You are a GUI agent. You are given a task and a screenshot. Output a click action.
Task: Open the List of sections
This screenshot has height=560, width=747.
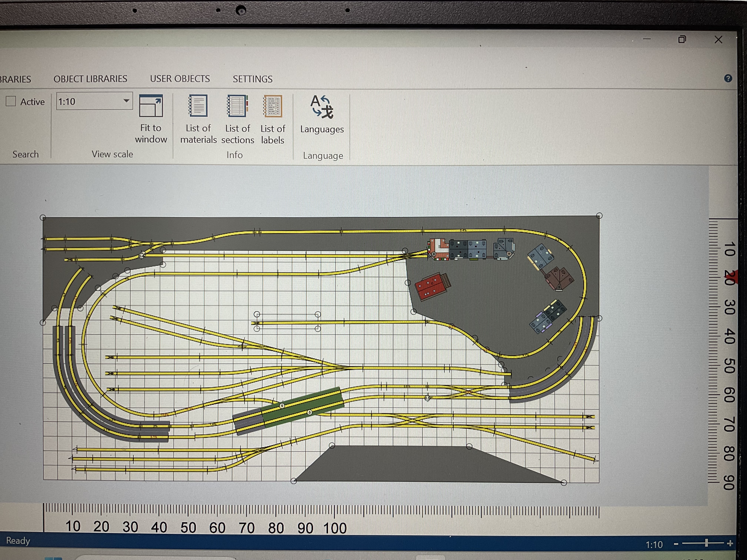tap(237, 119)
